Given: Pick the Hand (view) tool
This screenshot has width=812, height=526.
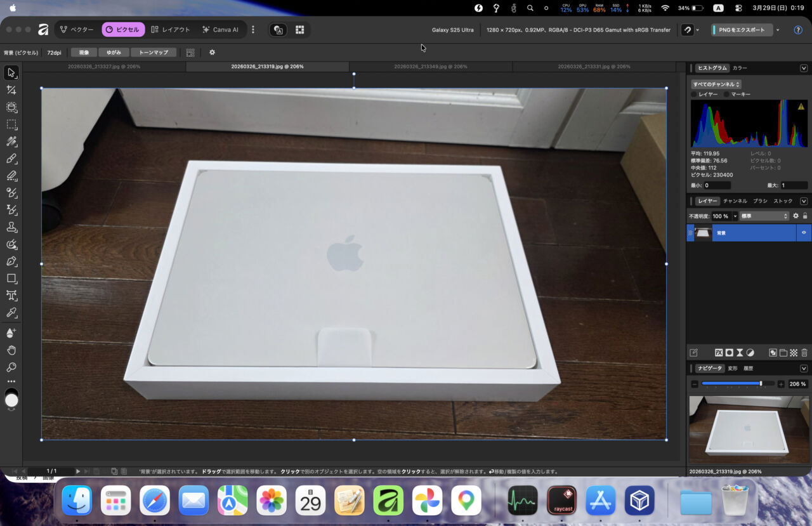Looking at the screenshot, I should (11, 350).
